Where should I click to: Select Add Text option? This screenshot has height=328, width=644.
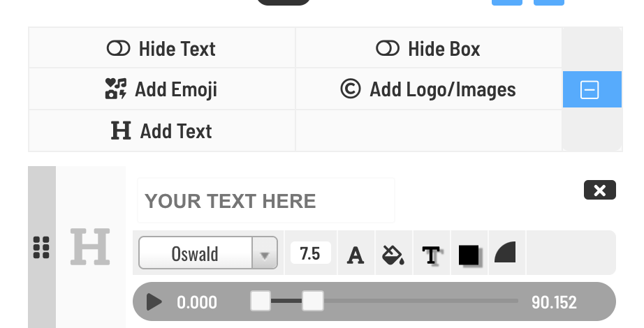pos(161,131)
